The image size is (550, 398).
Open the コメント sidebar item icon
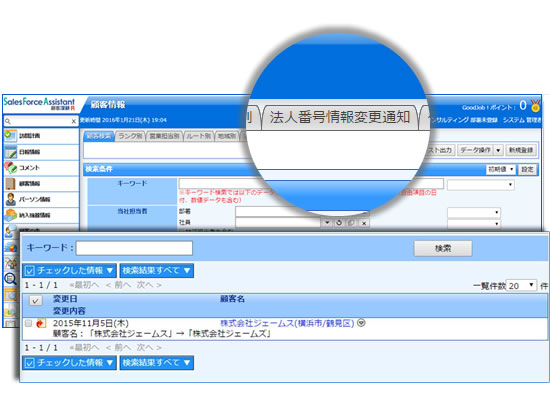(x=11, y=167)
